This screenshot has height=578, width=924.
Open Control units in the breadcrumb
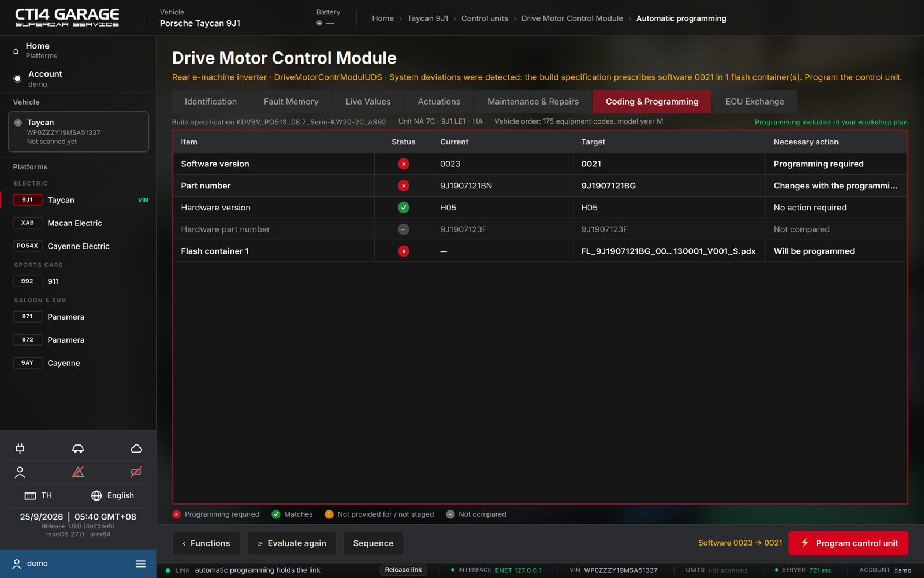485,18
